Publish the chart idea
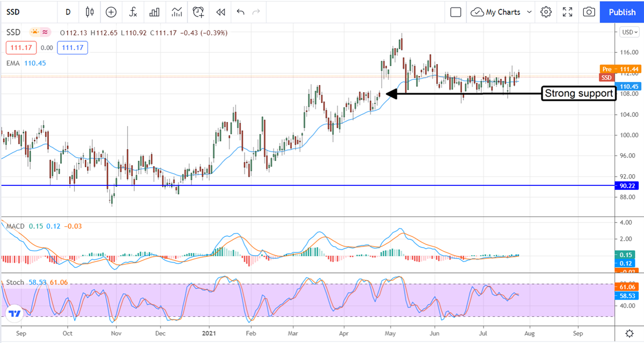Image resolution: width=644 pixels, height=343 pixels. coord(622,12)
